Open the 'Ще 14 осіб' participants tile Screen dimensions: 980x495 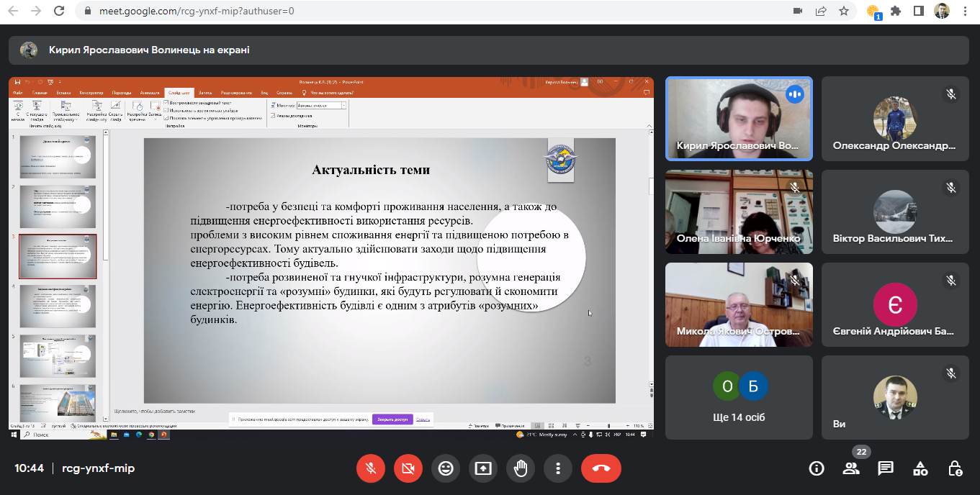pyautogui.click(x=739, y=397)
